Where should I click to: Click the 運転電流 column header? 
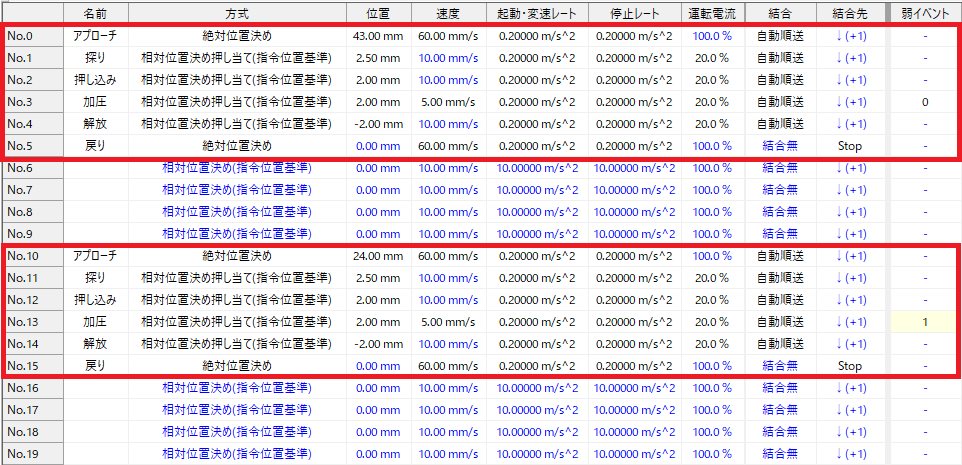click(x=712, y=13)
